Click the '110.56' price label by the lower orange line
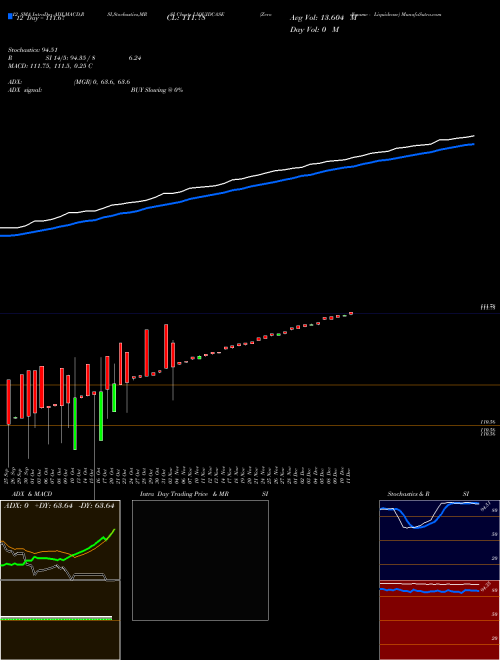Viewport: 500px width, 660px height. click(x=488, y=422)
